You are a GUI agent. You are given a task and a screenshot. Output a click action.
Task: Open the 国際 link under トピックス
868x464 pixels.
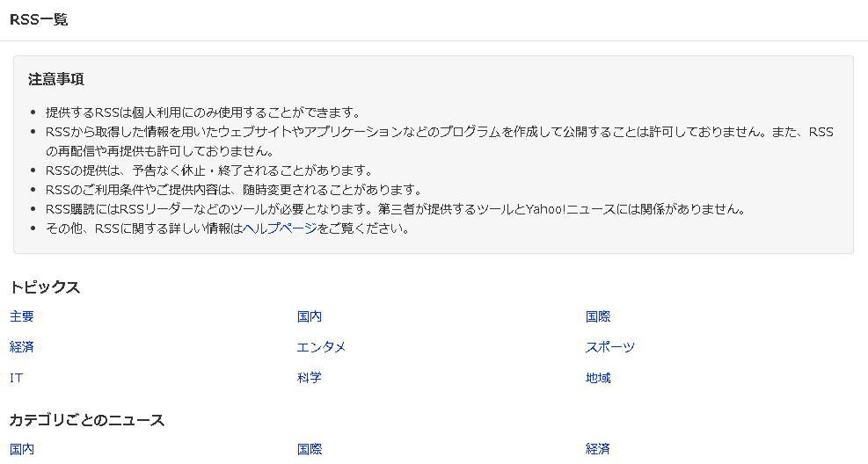tap(598, 316)
